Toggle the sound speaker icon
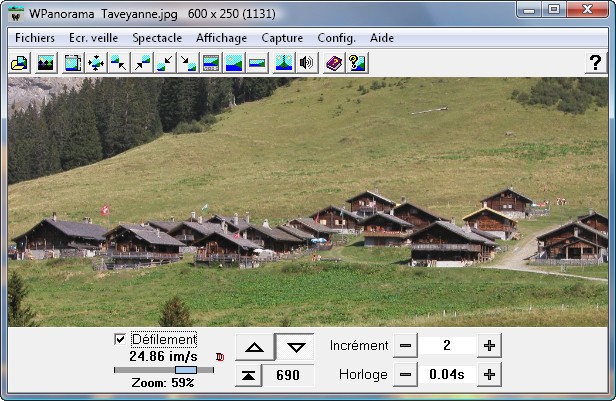This screenshot has height=401, width=616. tap(307, 63)
